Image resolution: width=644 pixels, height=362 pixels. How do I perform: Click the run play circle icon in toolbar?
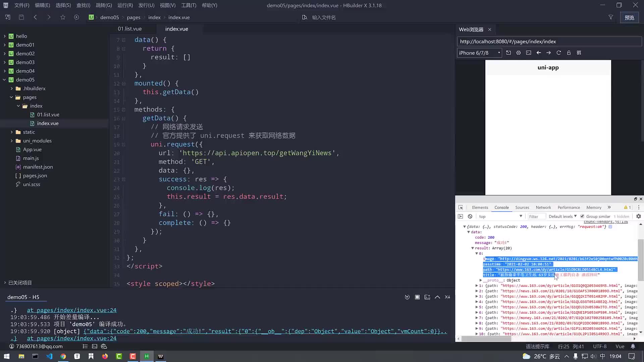pos(76,17)
